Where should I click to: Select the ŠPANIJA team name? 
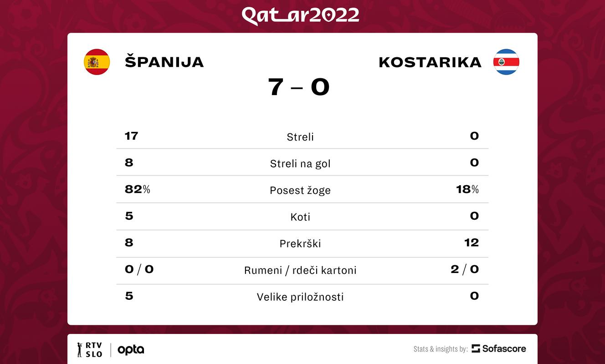164,62
